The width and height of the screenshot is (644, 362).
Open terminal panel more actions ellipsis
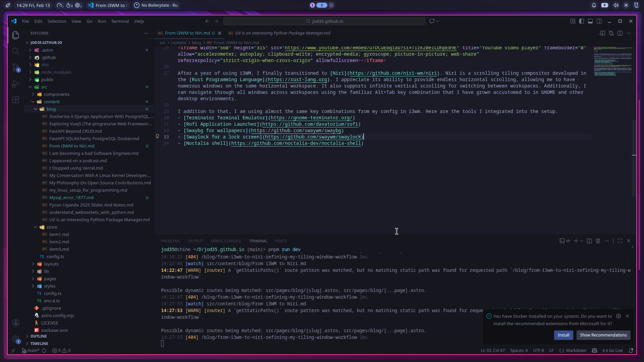607,241
